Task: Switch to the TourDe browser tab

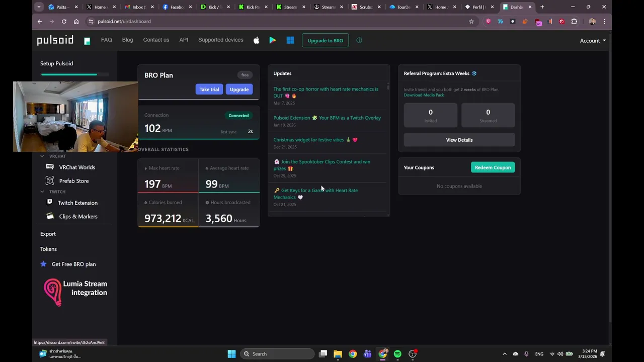Action: click(404, 7)
